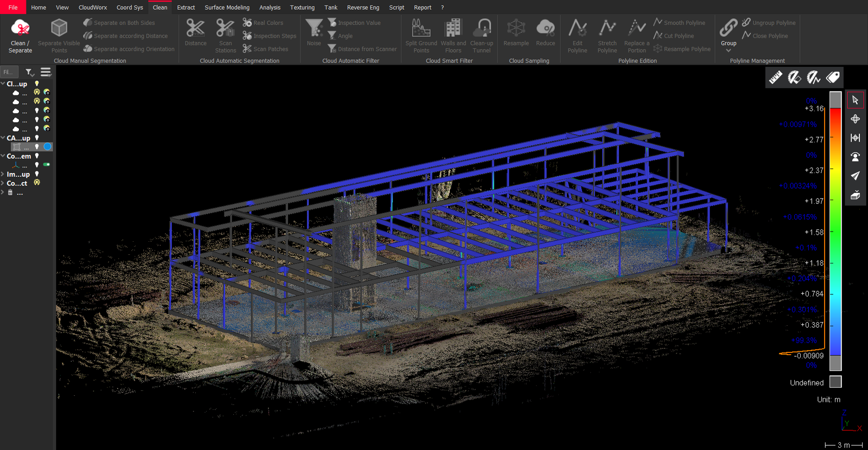868x450 pixels.
Task: Run Distance automatic segmentation
Action: pos(195,33)
